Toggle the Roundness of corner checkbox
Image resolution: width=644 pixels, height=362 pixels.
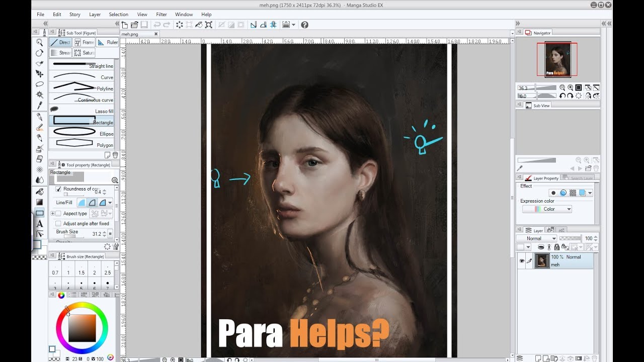click(58, 189)
